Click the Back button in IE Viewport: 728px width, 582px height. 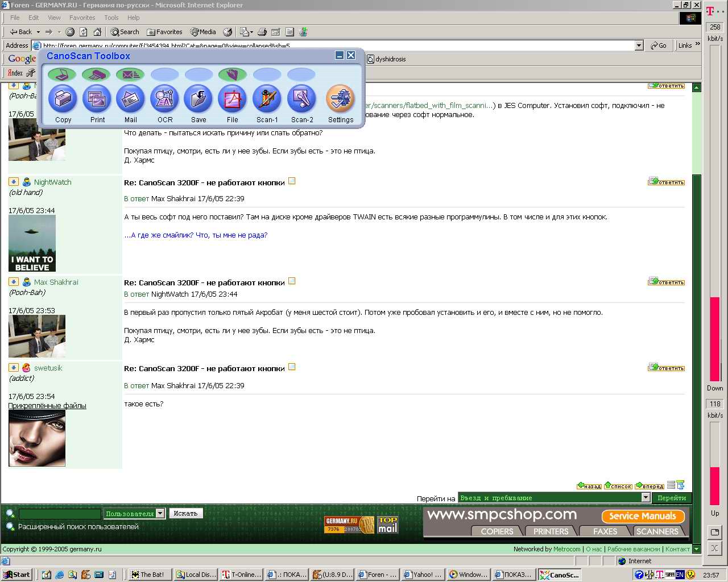tap(20, 32)
